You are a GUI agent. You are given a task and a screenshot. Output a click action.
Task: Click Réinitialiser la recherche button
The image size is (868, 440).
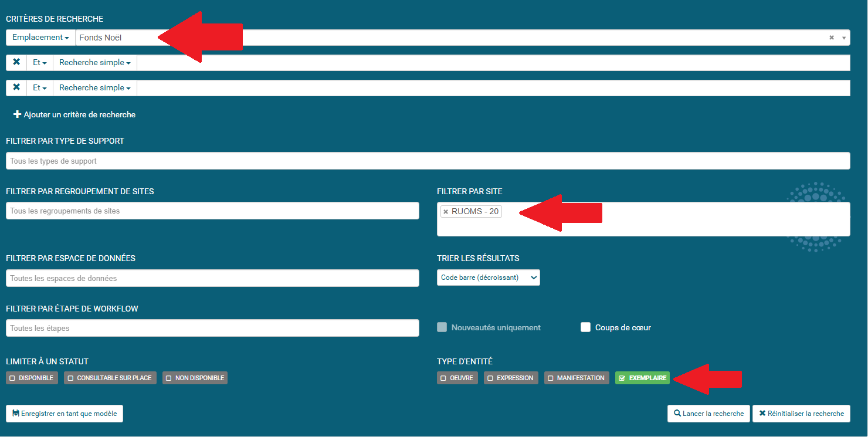pyautogui.click(x=801, y=414)
